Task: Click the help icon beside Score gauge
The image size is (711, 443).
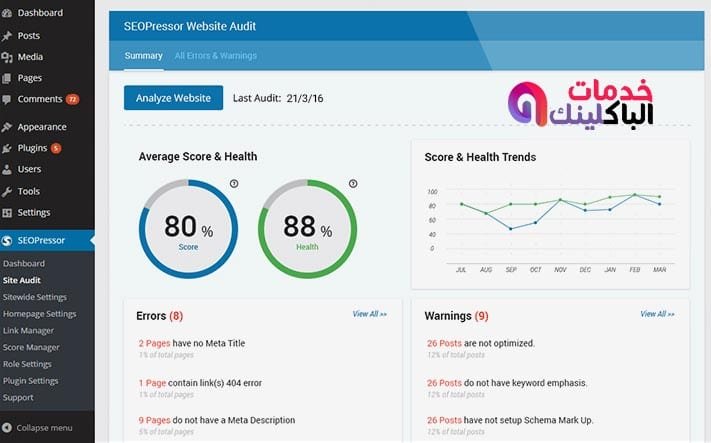Action: coord(234,184)
